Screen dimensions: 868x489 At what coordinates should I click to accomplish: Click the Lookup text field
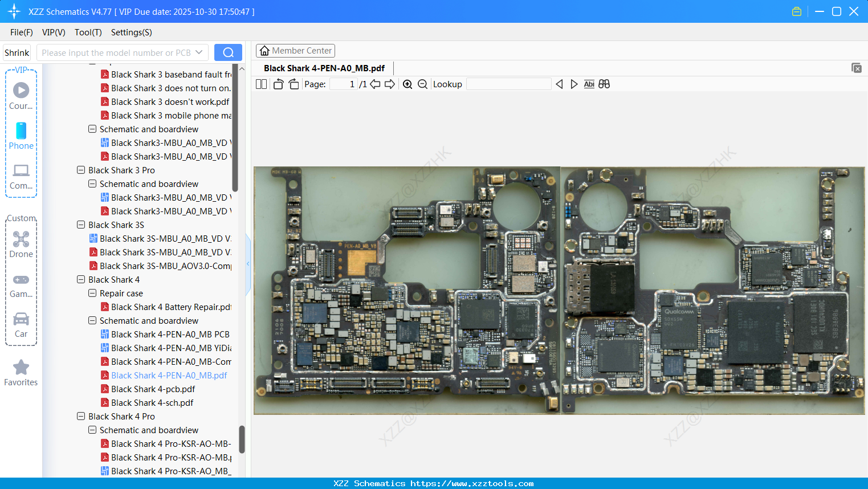coord(508,84)
